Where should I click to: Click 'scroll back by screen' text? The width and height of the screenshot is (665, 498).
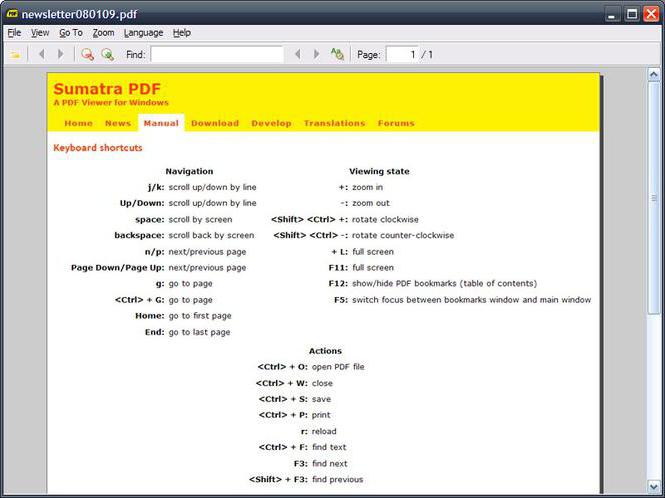coord(211,235)
